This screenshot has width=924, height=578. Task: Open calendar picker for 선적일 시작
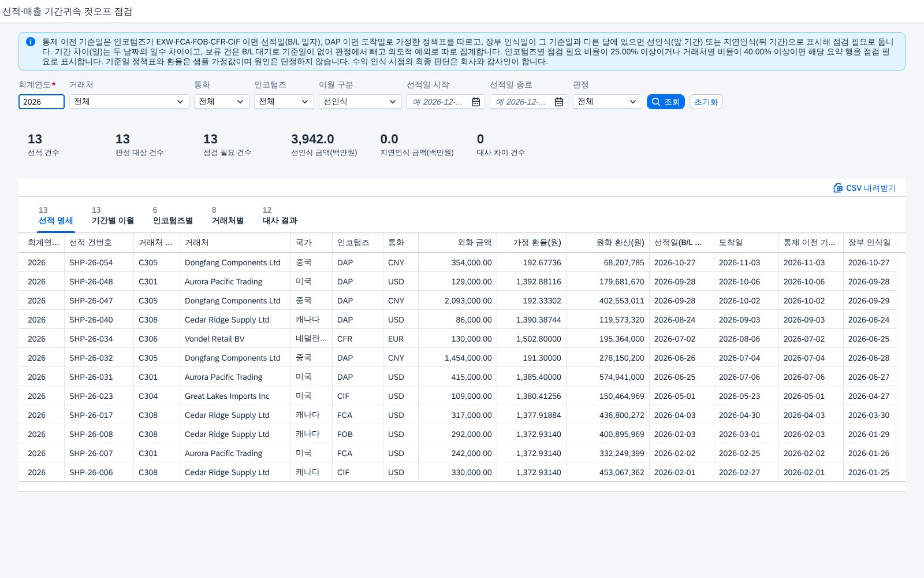476,102
